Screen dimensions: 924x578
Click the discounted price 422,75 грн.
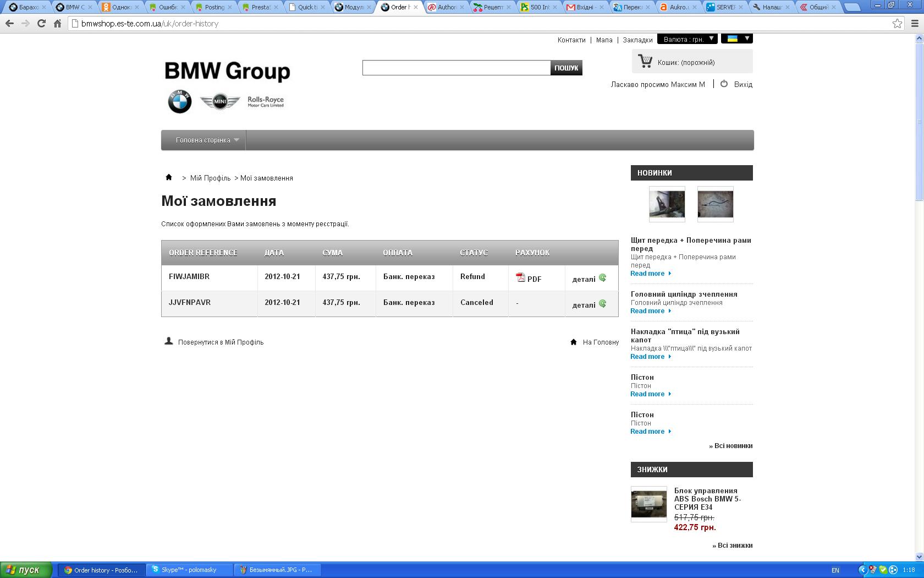[x=695, y=527]
